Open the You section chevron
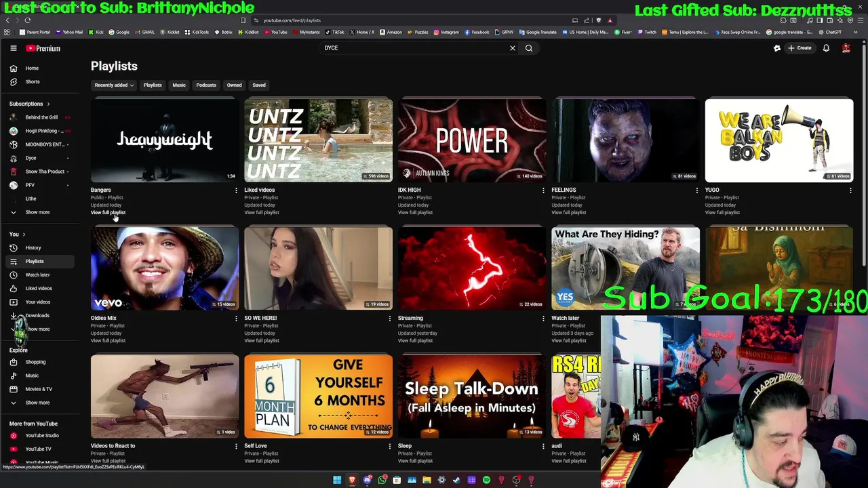Screen dimensions: 868x488 pyautogui.click(x=25, y=235)
